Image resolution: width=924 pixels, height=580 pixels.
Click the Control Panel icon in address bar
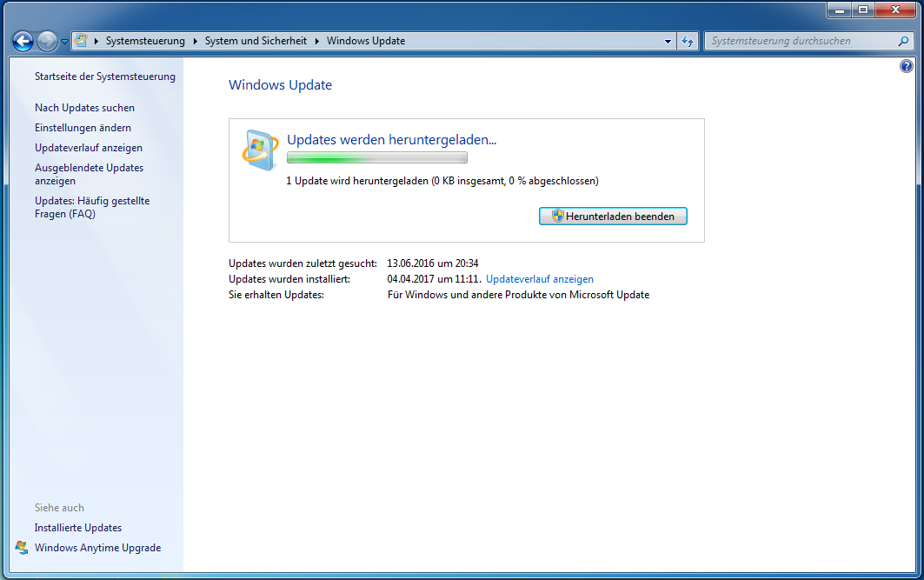(x=82, y=41)
